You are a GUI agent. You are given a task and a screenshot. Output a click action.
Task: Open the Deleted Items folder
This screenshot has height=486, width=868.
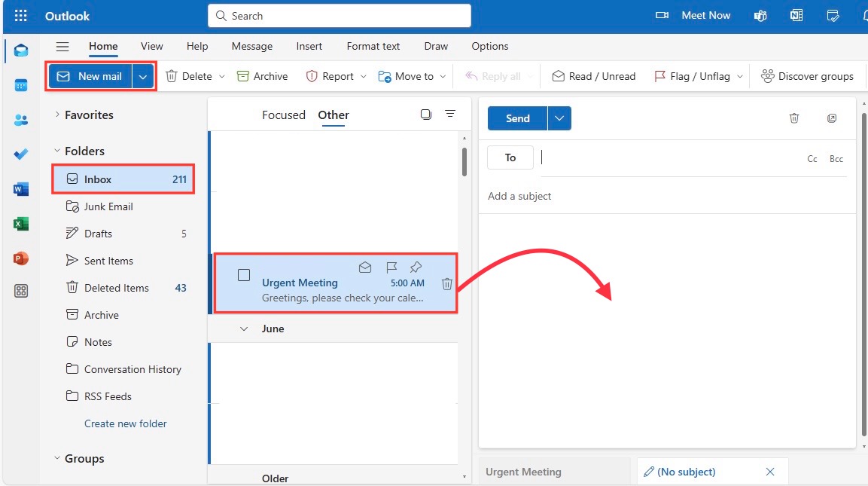123,288
